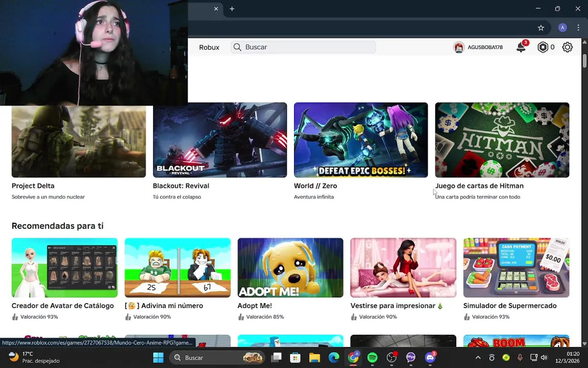Open the Hitman card game thumbnail
588x368 pixels.
click(x=502, y=140)
